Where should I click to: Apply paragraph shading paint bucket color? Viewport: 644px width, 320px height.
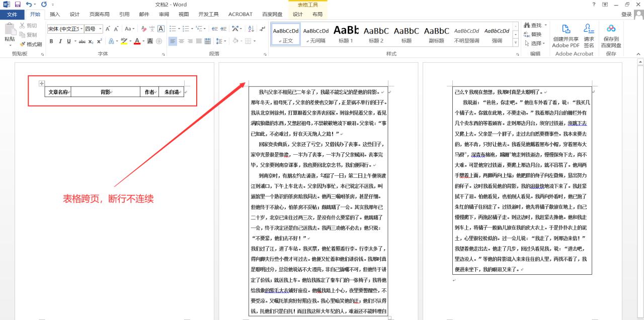click(x=235, y=41)
